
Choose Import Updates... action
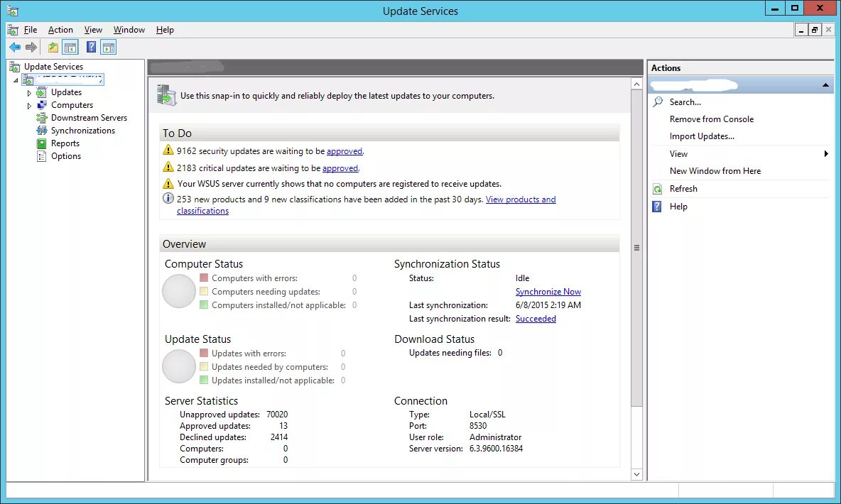click(x=702, y=136)
